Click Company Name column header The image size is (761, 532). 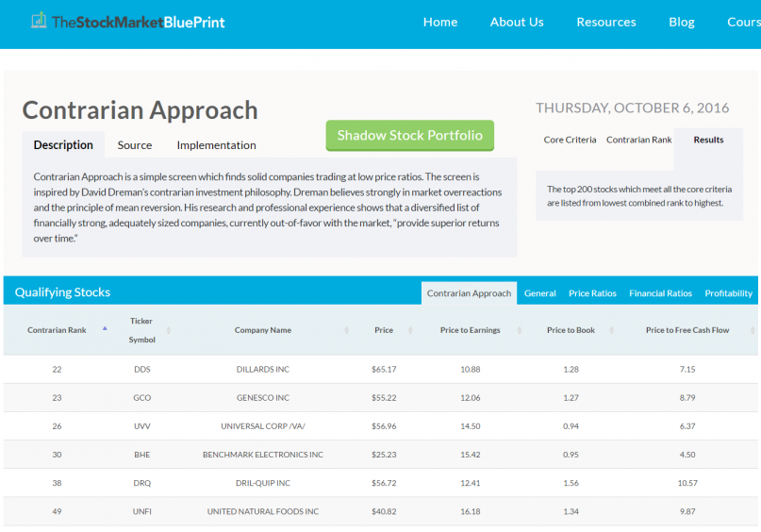click(263, 330)
